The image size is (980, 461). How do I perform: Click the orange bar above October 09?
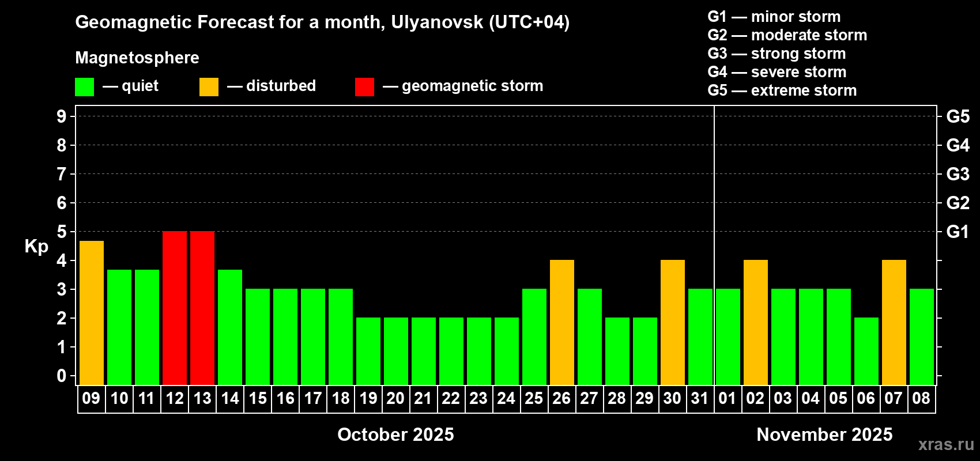coord(92,313)
